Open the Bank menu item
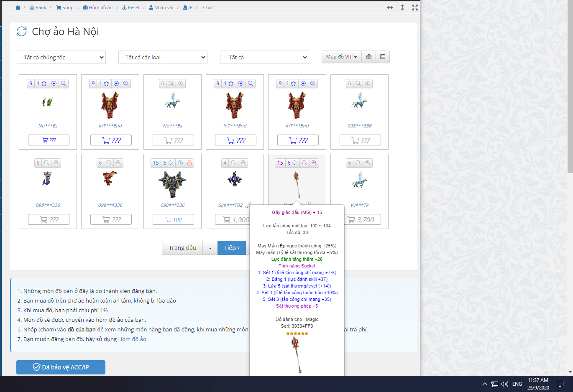The image size is (573, 392). click(x=38, y=8)
